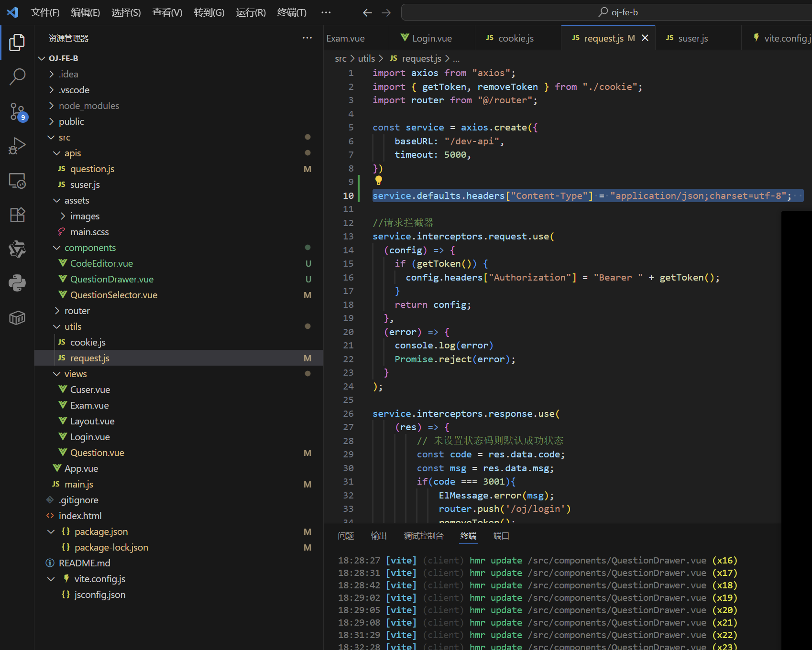Collapse the apis folder
Image resolution: width=812 pixels, height=650 pixels.
pyautogui.click(x=179, y=153)
